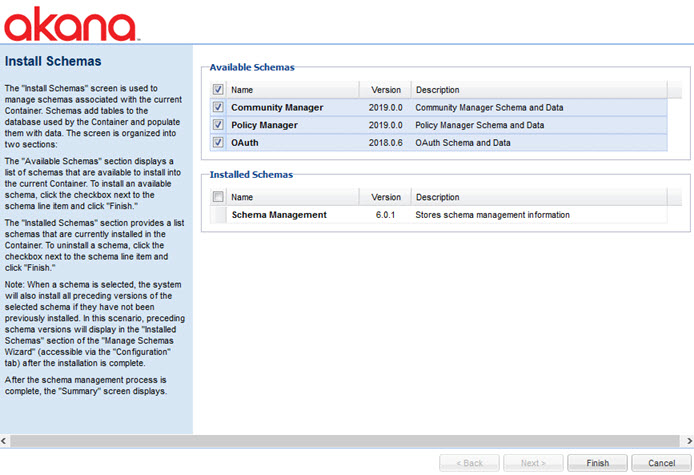
Task: Toggle the select-all checkbox in Available Schemas header
Action: pyautogui.click(x=218, y=89)
